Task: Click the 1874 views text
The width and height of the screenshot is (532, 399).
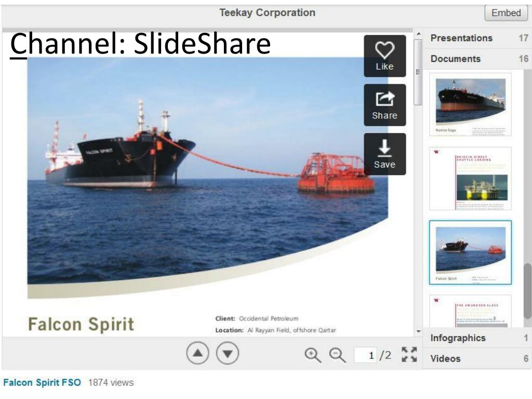Action: coord(111,383)
